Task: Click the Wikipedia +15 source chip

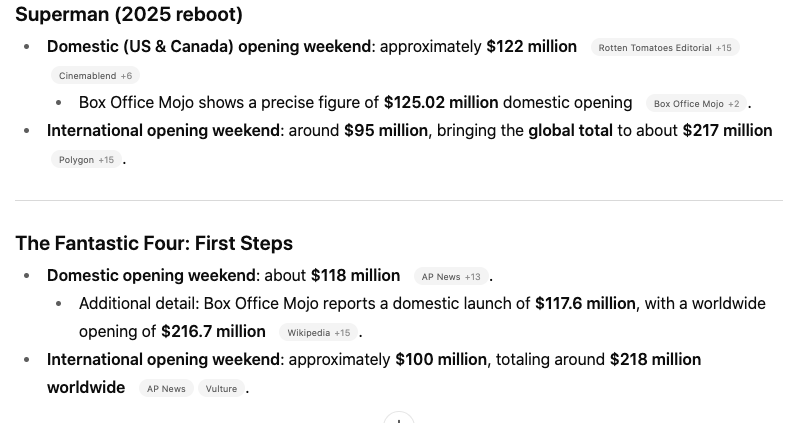Action: pyautogui.click(x=318, y=333)
